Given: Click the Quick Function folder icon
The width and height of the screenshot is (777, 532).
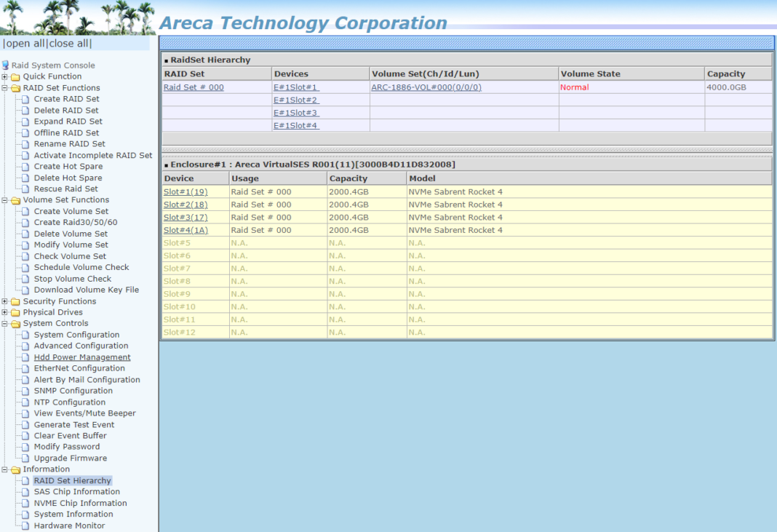Looking at the screenshot, I should [15, 76].
